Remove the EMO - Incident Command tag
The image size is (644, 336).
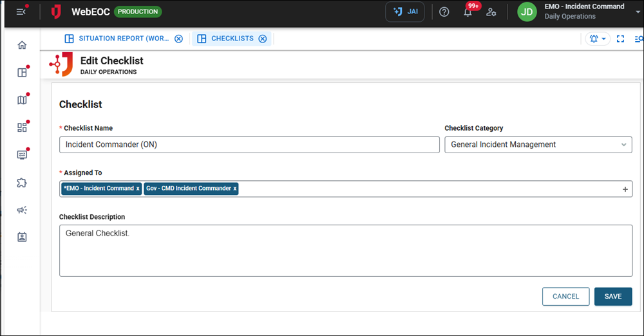(138, 189)
